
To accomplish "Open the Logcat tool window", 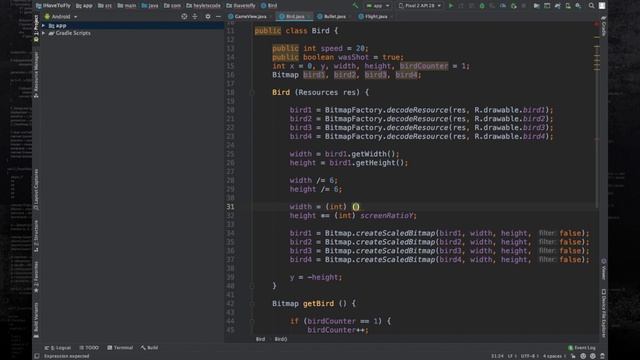I will click(x=58, y=348).
